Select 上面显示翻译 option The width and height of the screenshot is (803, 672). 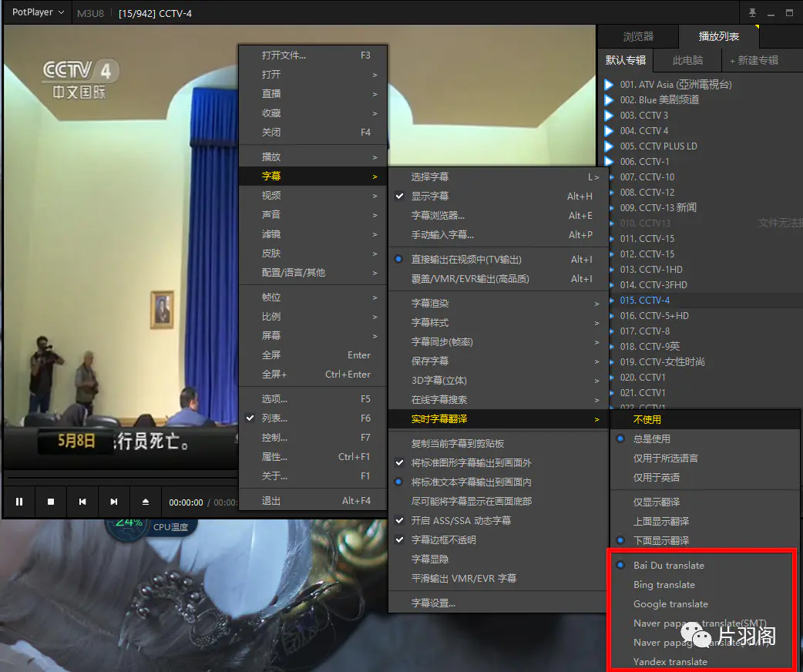click(x=660, y=522)
